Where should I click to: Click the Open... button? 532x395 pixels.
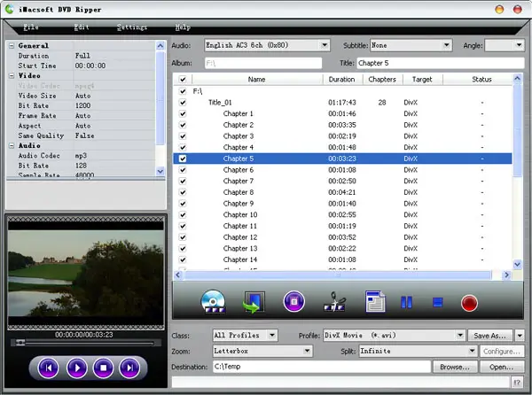[x=502, y=367]
